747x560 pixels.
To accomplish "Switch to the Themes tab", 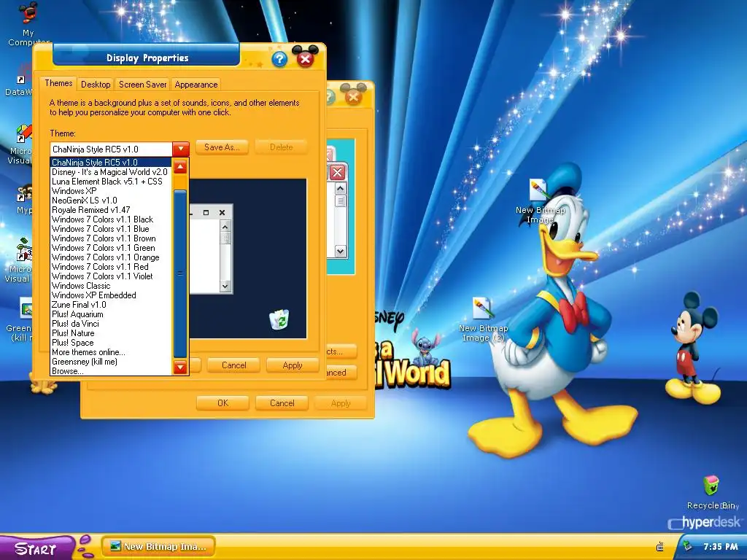I will click(x=58, y=83).
